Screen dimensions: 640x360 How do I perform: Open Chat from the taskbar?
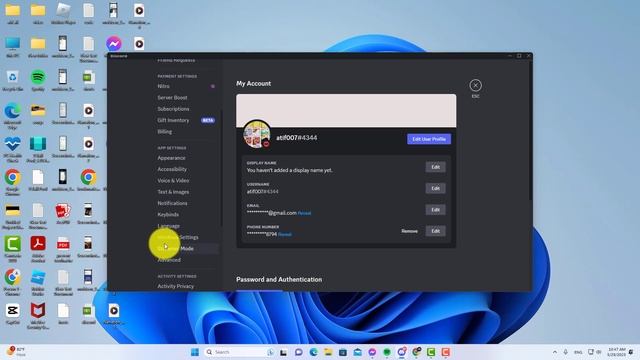coord(298,352)
